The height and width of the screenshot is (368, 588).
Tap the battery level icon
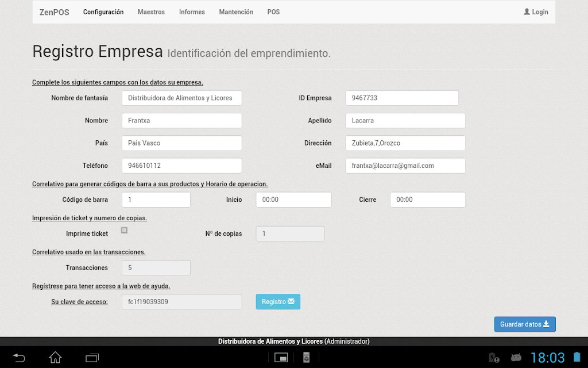[577, 357]
